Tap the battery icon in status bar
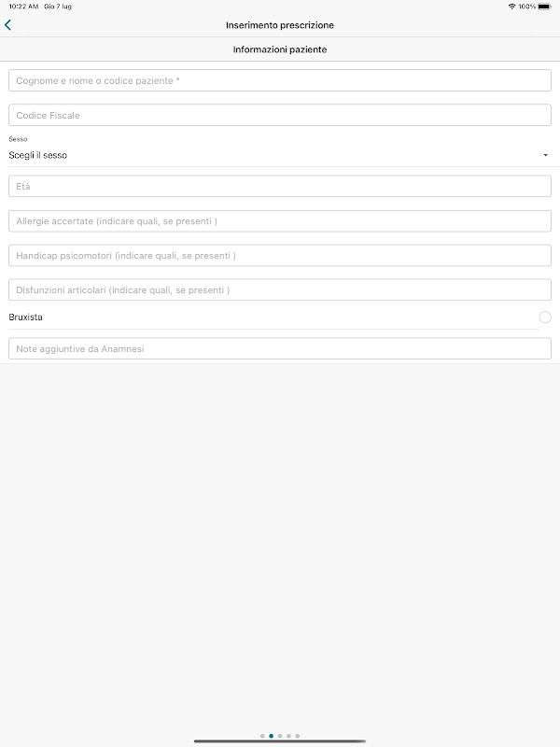This screenshot has width=560, height=747. (x=544, y=7)
